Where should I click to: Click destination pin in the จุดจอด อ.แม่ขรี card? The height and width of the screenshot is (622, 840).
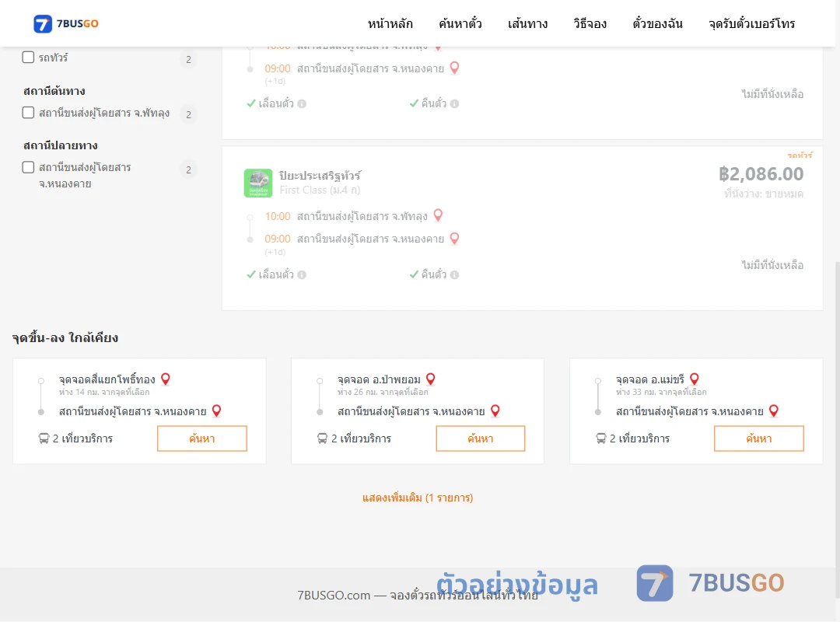(774, 411)
